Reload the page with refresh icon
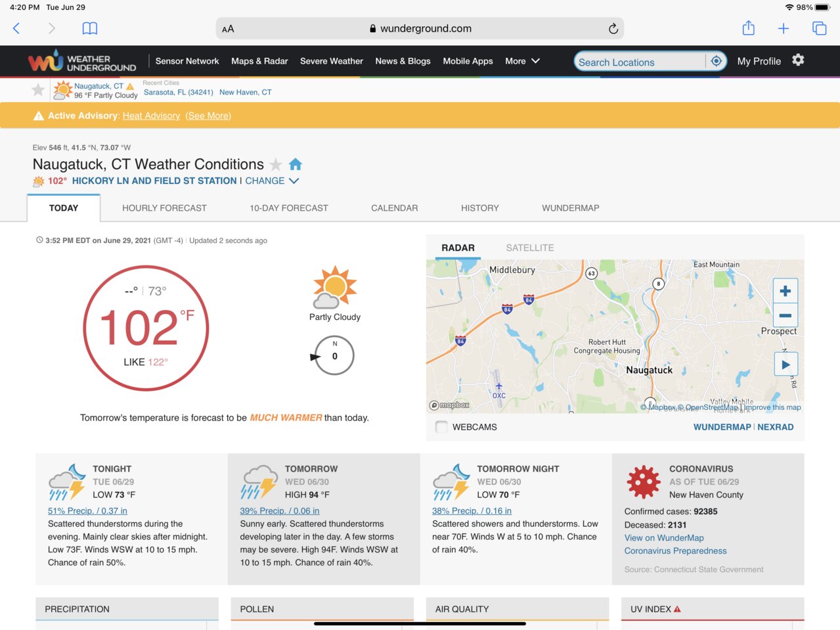 click(x=613, y=28)
